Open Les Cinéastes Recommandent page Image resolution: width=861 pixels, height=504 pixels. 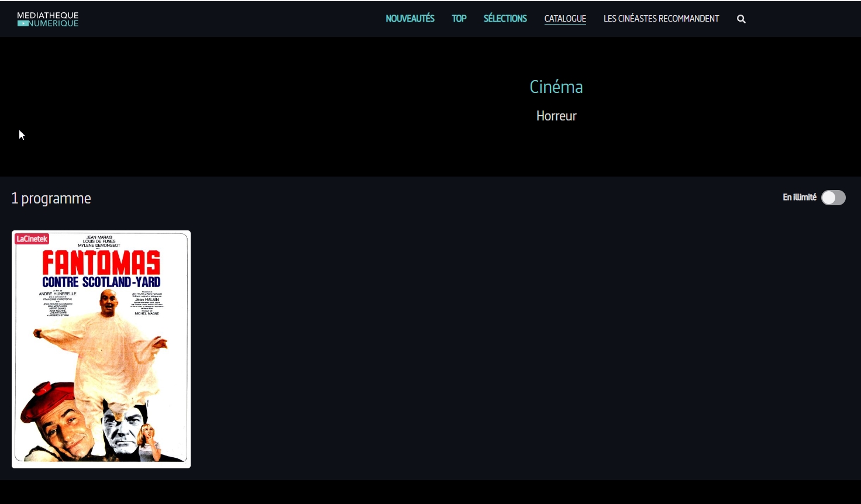[662, 19]
